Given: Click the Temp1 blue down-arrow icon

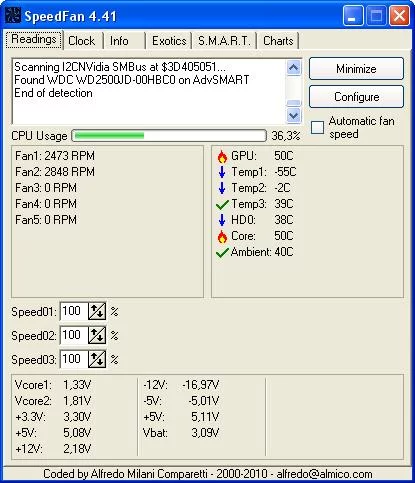Looking at the screenshot, I should (222, 172).
